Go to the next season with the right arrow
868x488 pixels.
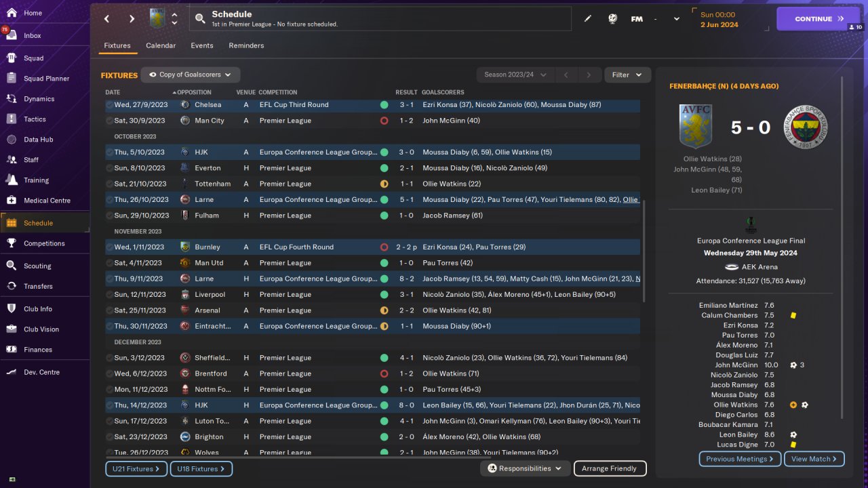(x=589, y=75)
